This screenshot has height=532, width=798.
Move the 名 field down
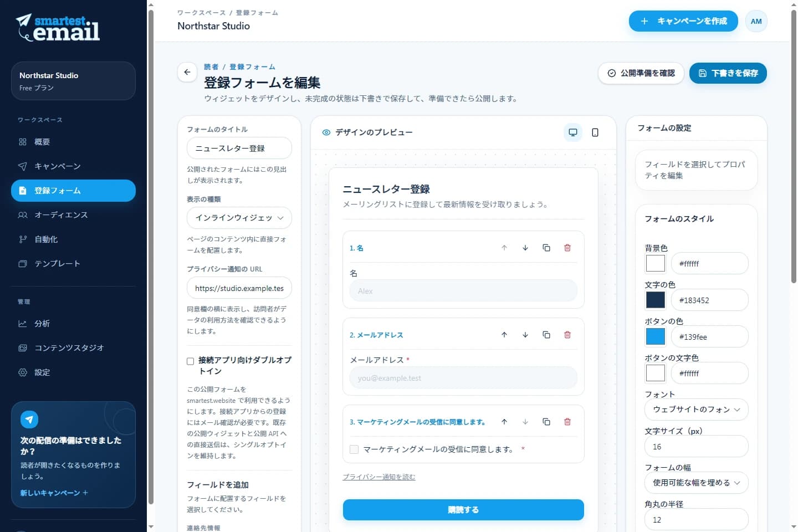point(525,248)
